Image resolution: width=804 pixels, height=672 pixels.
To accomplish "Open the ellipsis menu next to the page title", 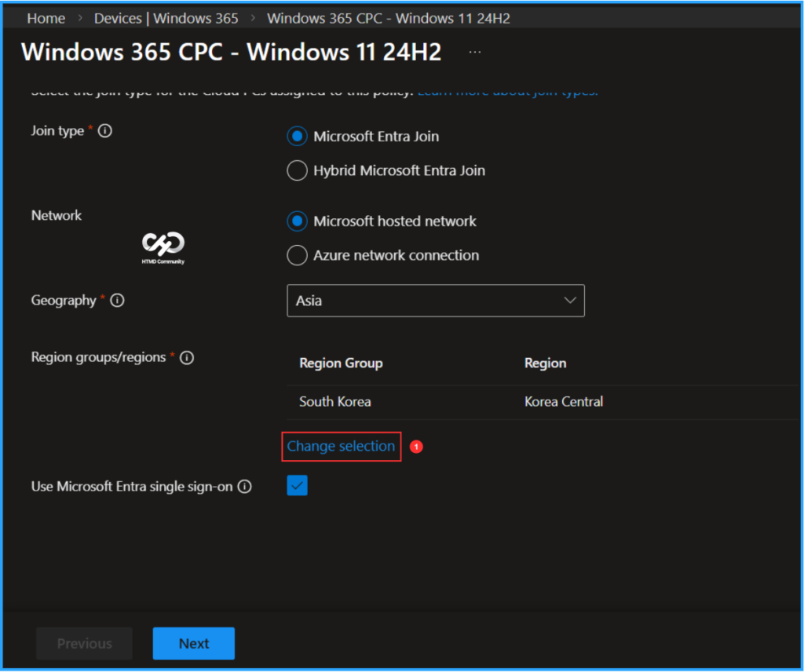I will pos(474,52).
